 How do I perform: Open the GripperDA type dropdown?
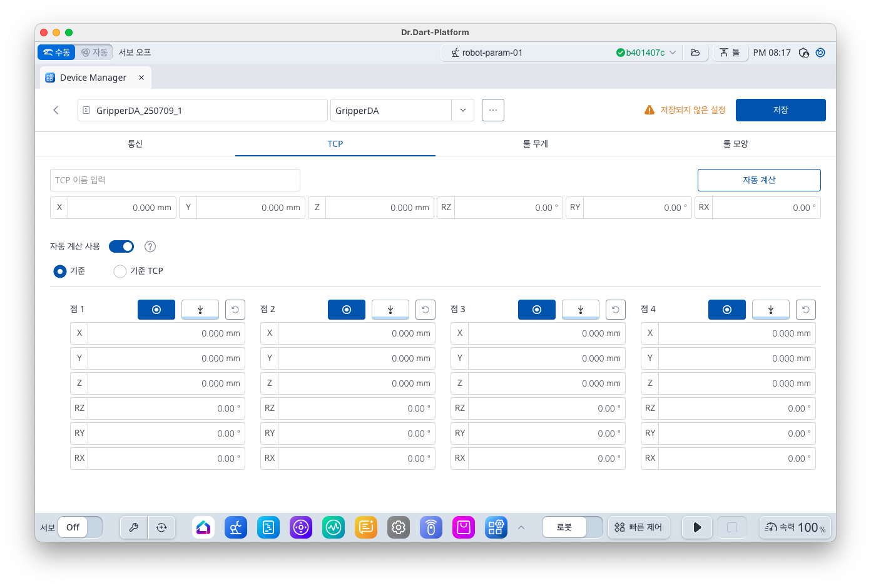coord(462,111)
